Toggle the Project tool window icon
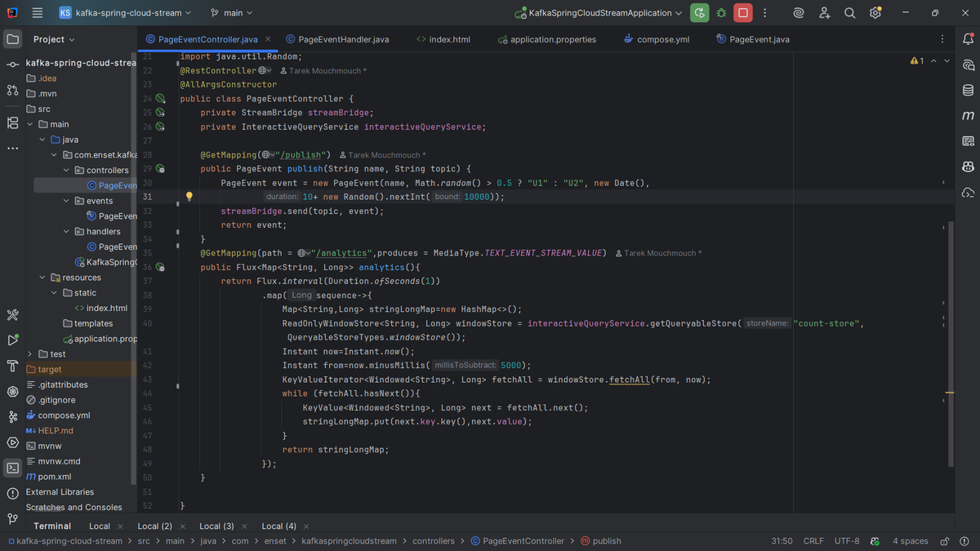The width and height of the screenshot is (980, 551). [12, 39]
